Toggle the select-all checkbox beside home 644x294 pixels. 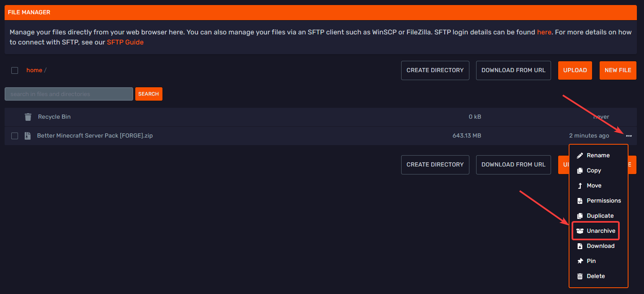click(15, 70)
